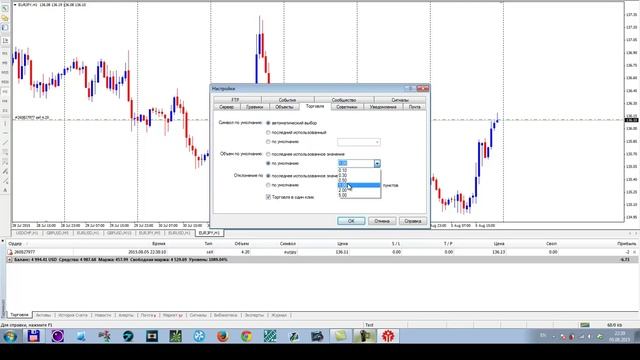Screen dimensions: 640x360
Task: Switch to the USDCHF,H1 chart tab
Action: click(x=27, y=233)
